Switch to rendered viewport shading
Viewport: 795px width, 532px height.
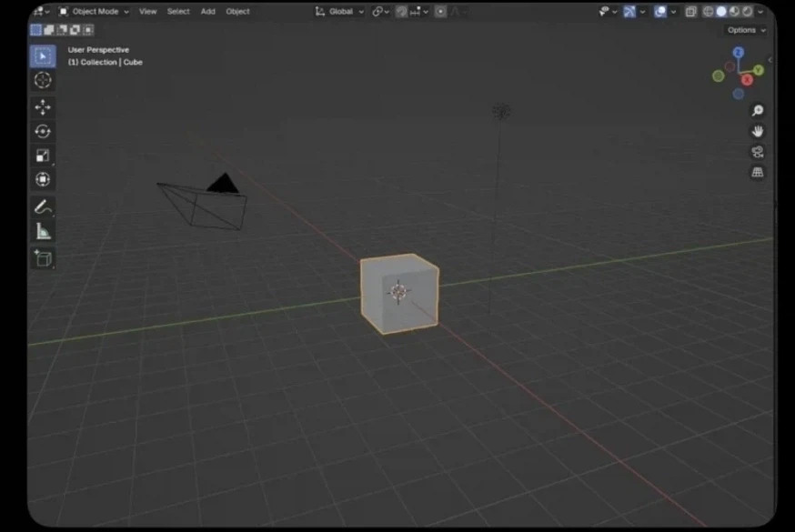[x=748, y=11]
